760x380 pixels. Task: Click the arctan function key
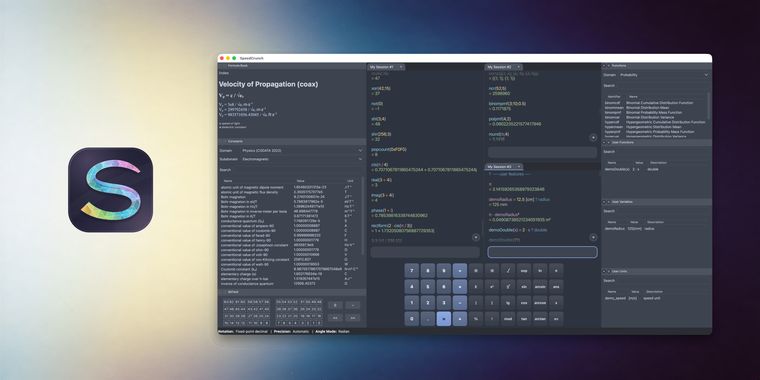(x=540, y=319)
